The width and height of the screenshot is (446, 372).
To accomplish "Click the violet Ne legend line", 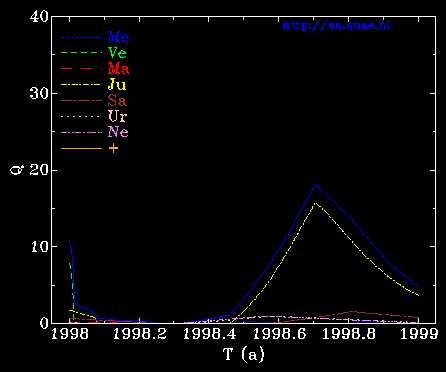I will 81,133.
